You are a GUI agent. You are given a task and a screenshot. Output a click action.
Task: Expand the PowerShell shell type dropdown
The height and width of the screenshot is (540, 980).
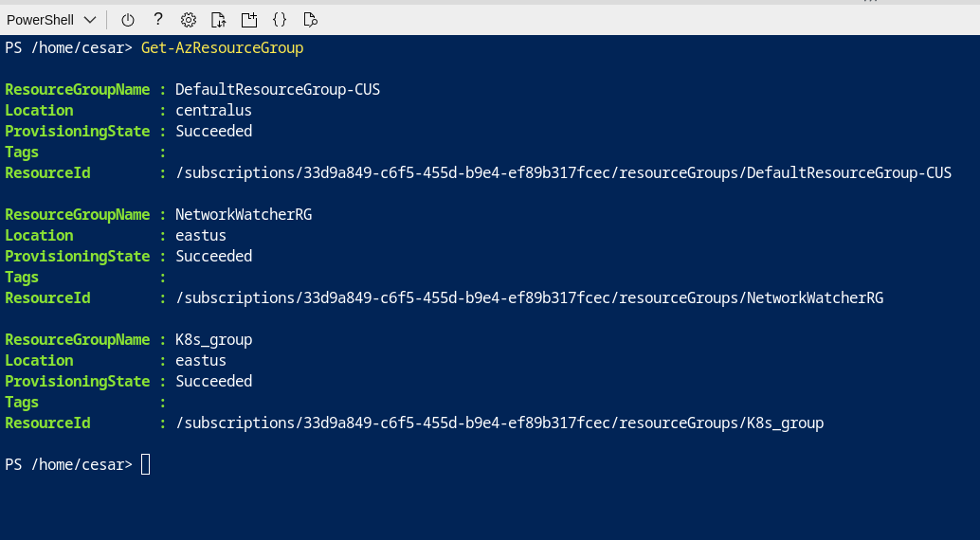click(x=51, y=20)
